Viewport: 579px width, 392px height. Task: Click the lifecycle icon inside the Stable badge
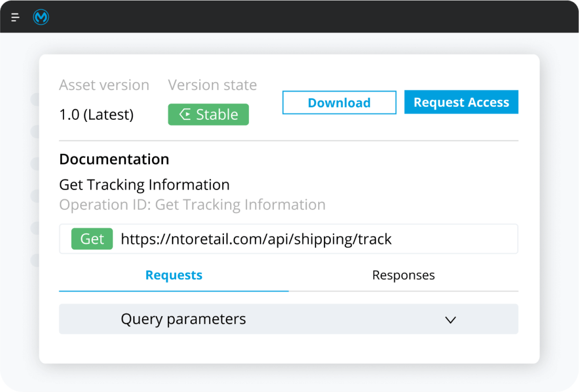pyautogui.click(x=185, y=114)
